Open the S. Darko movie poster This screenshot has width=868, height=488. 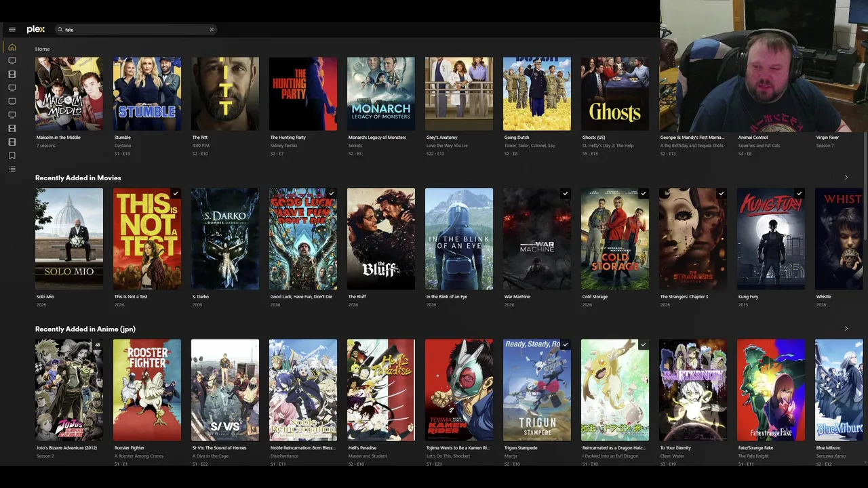[225, 239]
